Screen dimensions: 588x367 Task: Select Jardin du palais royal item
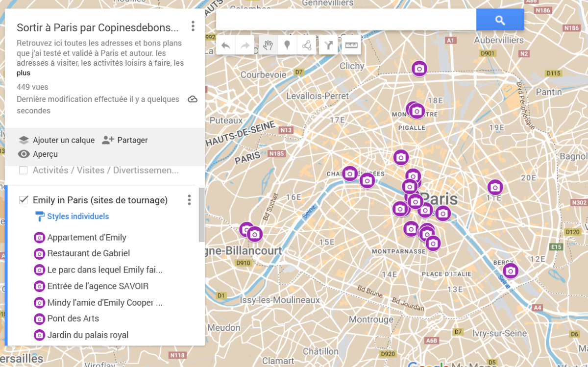[88, 335]
